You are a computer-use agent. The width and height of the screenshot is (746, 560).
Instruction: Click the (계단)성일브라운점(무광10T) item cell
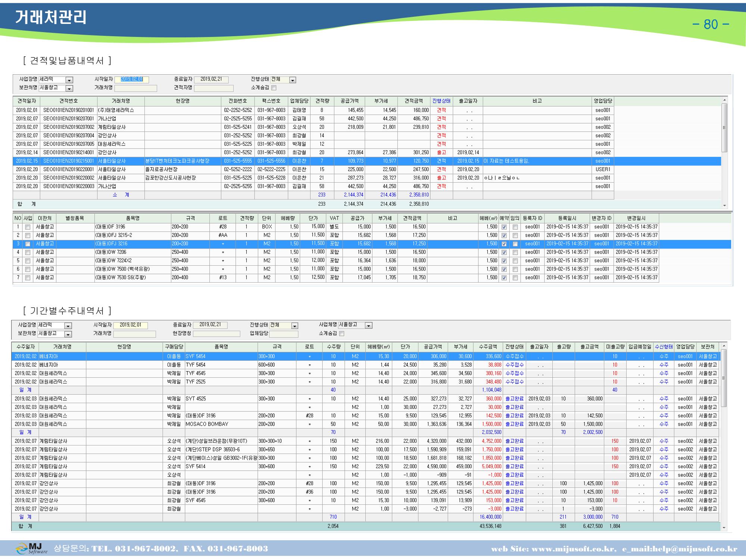pos(221,441)
